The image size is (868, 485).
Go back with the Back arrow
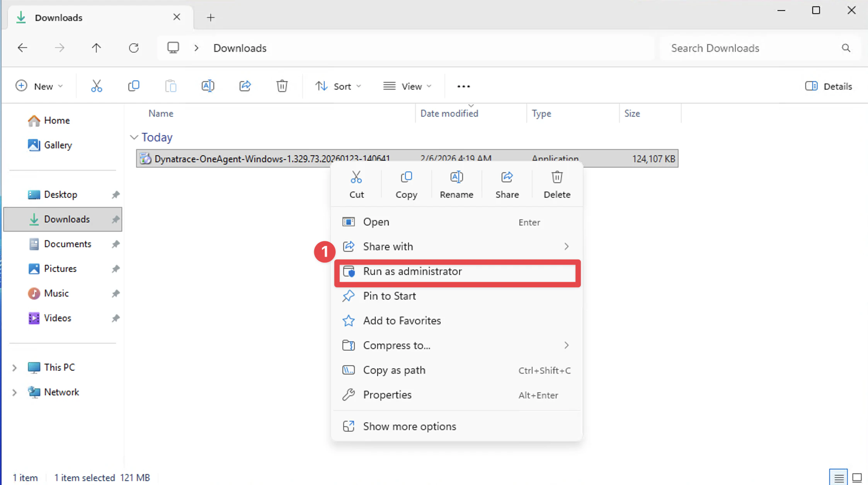pyautogui.click(x=22, y=48)
